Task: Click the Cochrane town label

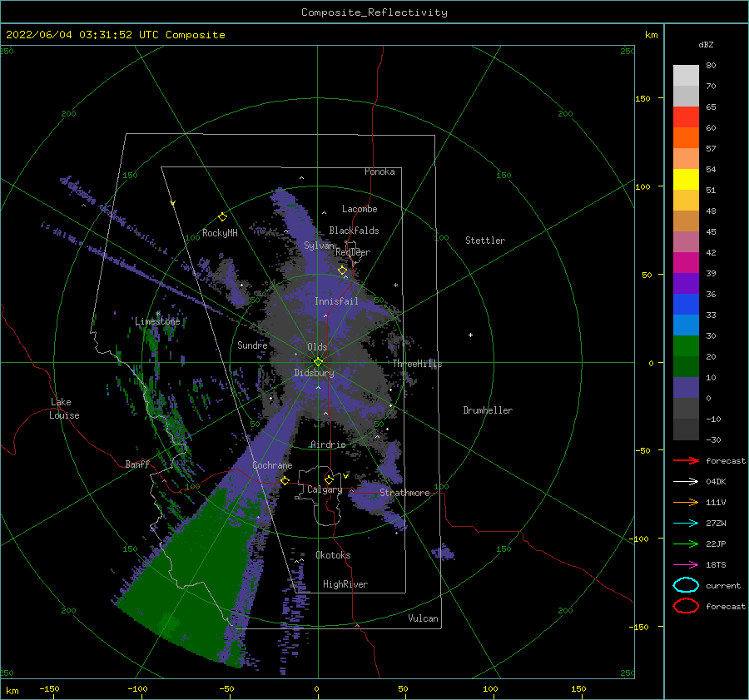Action: tap(272, 465)
